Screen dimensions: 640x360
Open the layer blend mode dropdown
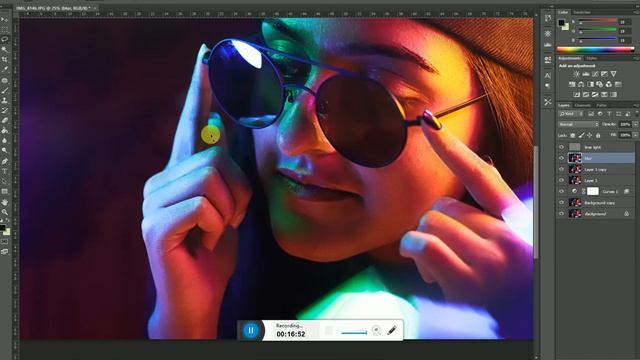point(578,124)
